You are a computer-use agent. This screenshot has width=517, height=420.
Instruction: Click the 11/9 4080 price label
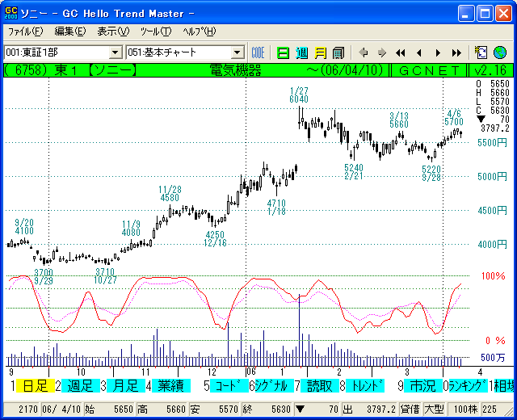[131, 229]
